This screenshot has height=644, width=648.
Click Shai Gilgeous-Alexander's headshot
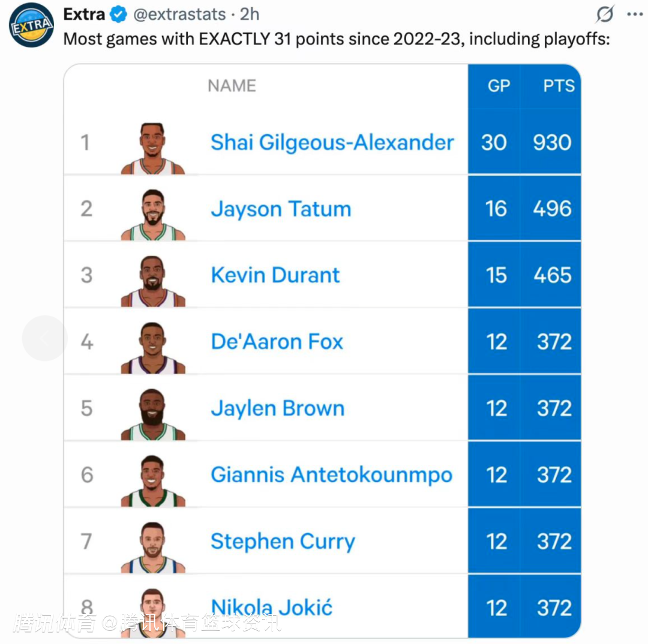tap(152, 148)
